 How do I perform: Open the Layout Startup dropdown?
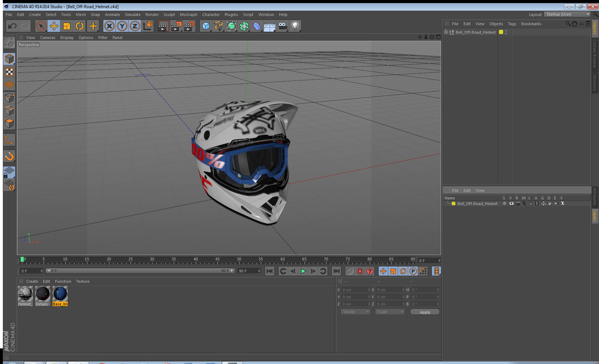pos(567,14)
